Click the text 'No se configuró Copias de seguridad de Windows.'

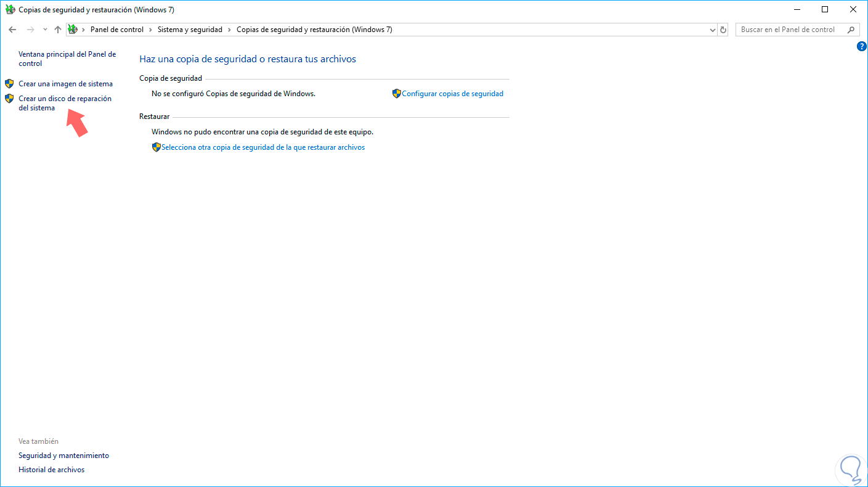pos(233,94)
